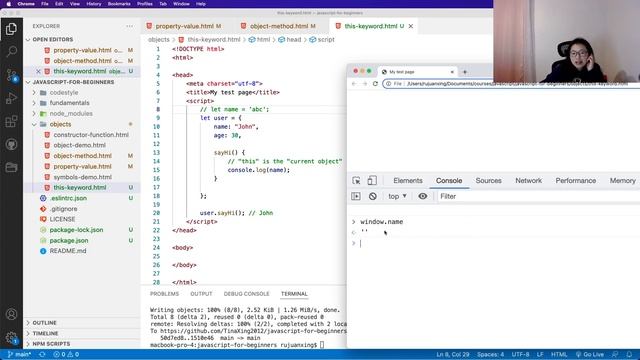Viewport: 640px width, 360px height.
Task: Show the console sidebar icon
Action: pos(356,196)
